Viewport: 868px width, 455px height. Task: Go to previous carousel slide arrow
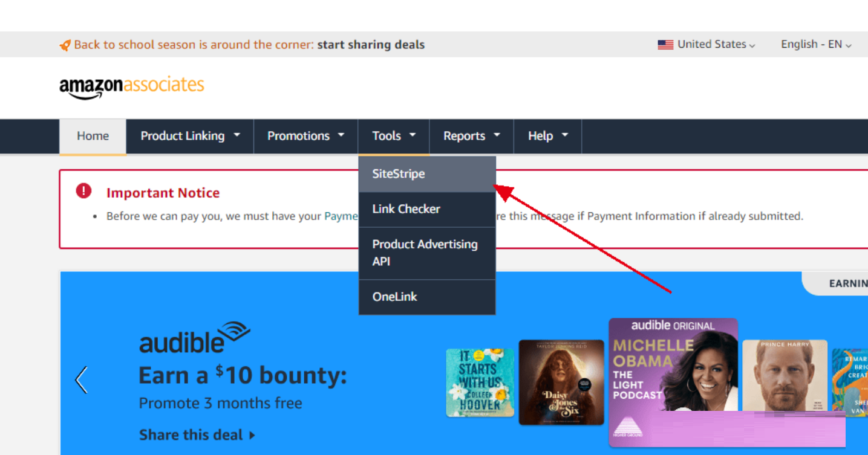[81, 380]
